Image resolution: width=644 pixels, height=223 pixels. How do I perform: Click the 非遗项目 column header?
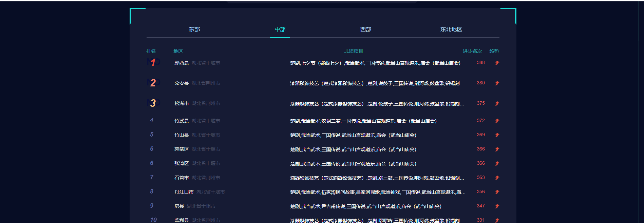(x=353, y=51)
